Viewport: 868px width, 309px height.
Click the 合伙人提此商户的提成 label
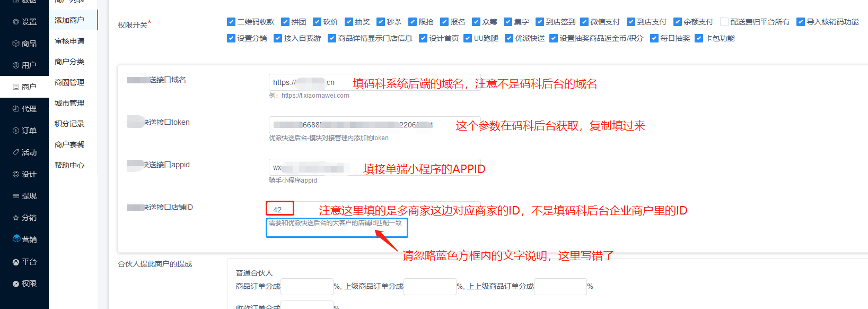(x=155, y=264)
